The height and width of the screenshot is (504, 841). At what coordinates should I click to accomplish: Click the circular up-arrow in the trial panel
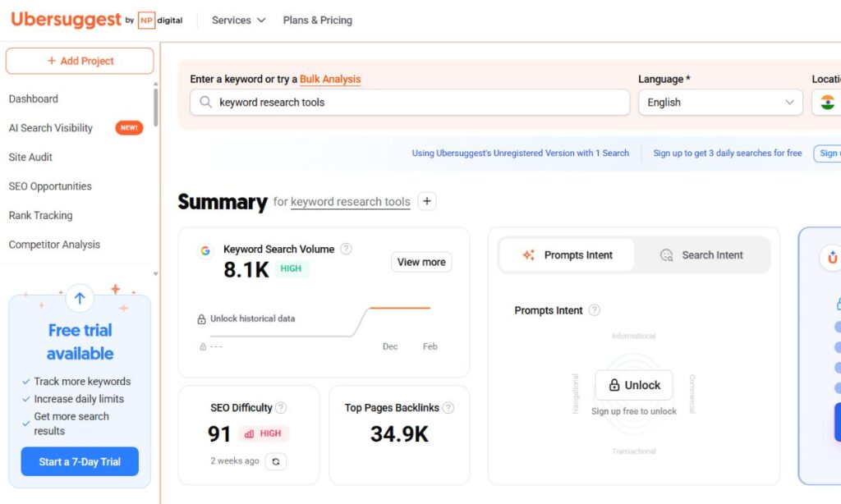80,299
